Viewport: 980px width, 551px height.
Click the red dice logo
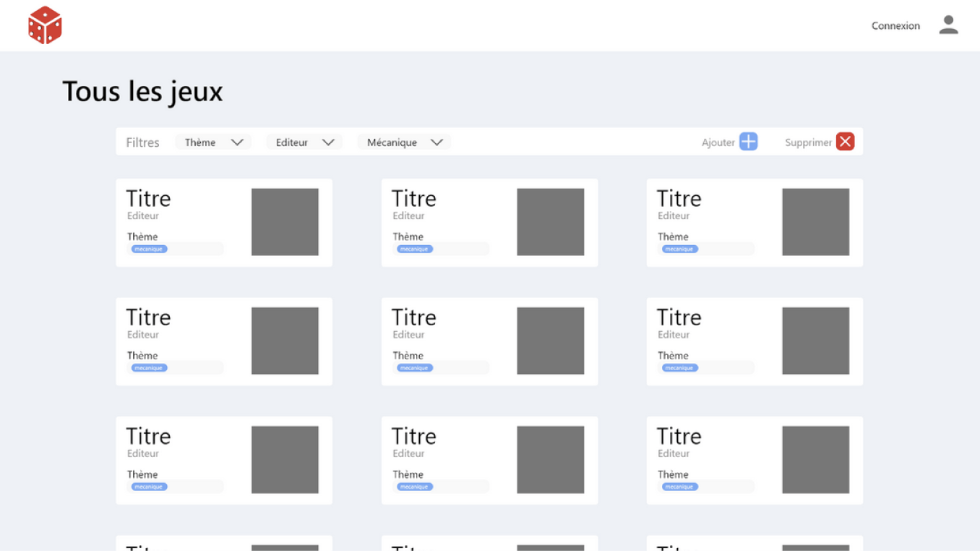pos(45,25)
